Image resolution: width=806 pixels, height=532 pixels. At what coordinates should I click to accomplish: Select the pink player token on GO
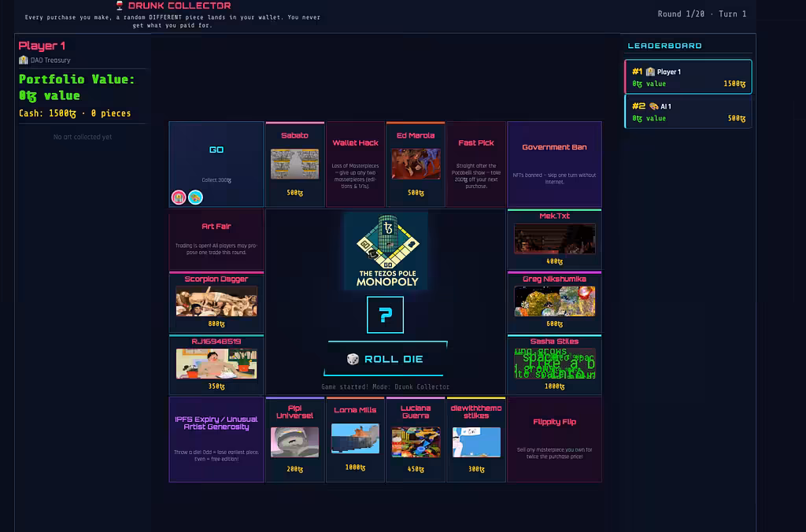[179, 198]
